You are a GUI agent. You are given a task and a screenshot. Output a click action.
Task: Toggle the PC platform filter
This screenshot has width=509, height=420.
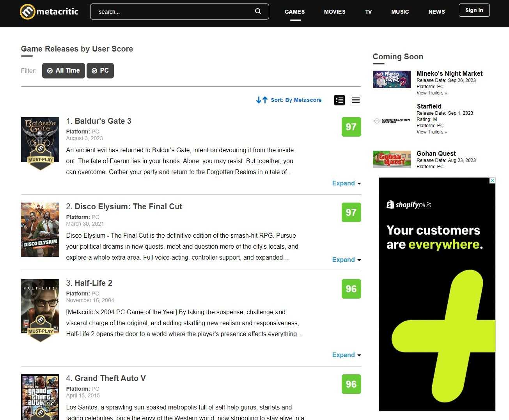pos(100,71)
